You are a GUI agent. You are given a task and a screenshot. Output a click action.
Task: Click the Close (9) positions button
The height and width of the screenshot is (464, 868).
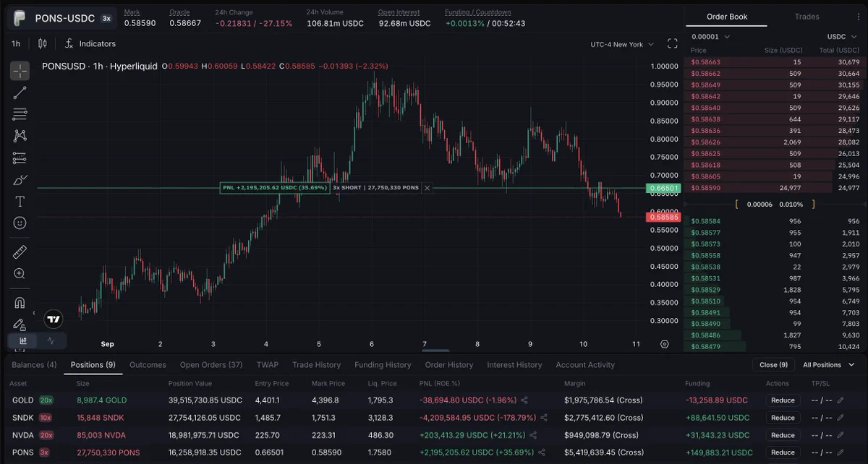point(773,365)
